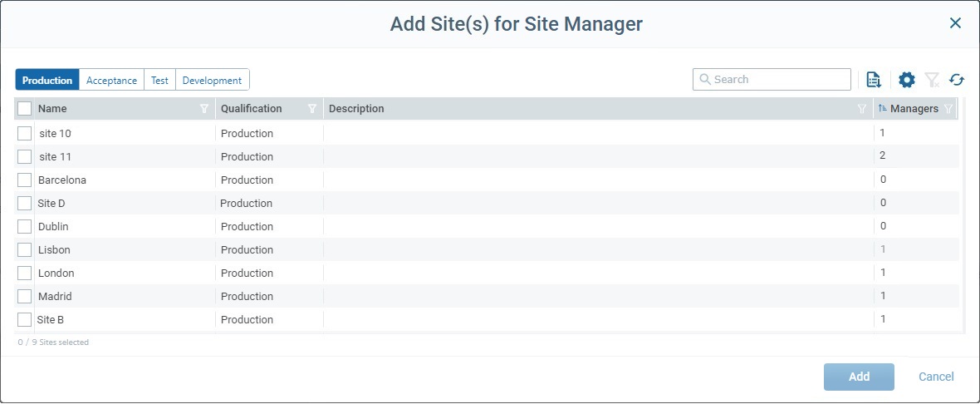
Task: Click the refresh arrows icon
Action: tap(957, 80)
